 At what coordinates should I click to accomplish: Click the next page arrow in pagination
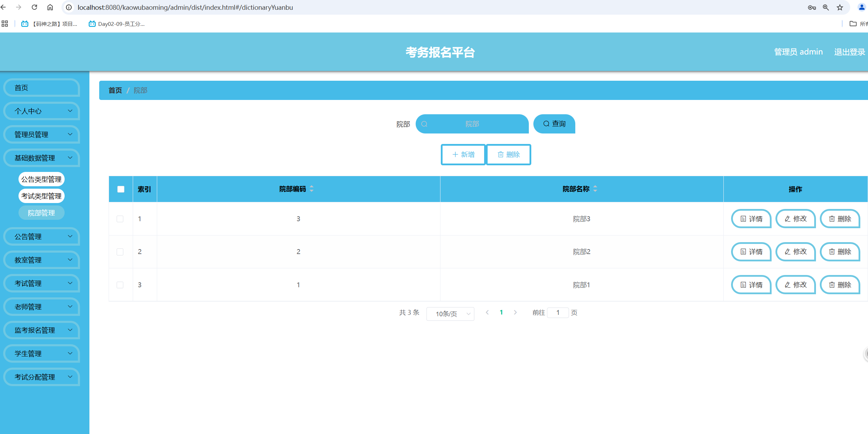coord(515,312)
